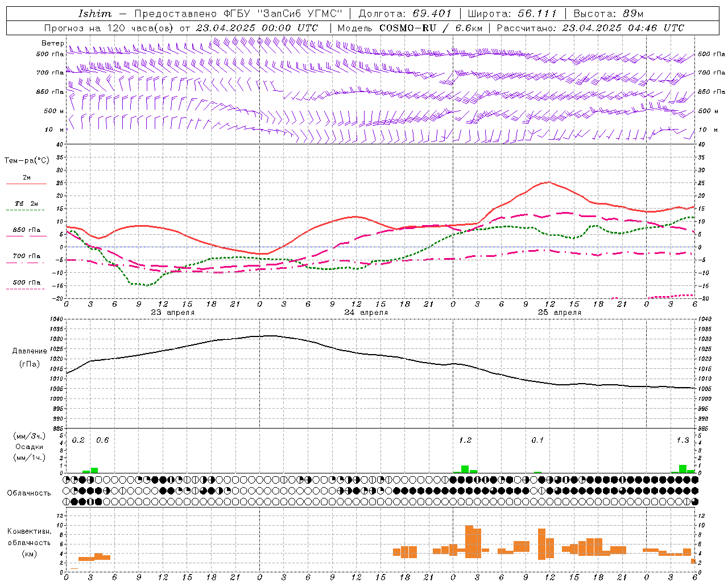
Task: Click "Предоставлено ФГБУ ЗапСиб УГМС" in header
Action: [238, 14]
